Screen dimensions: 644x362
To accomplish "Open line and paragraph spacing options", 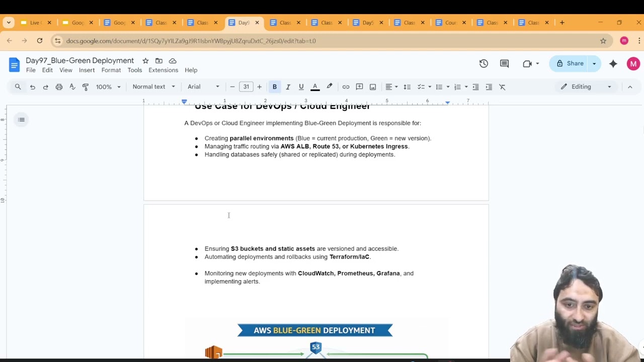I will (x=407, y=87).
